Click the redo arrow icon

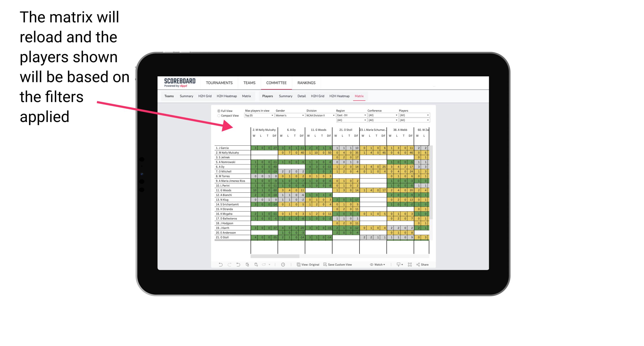[x=226, y=265]
